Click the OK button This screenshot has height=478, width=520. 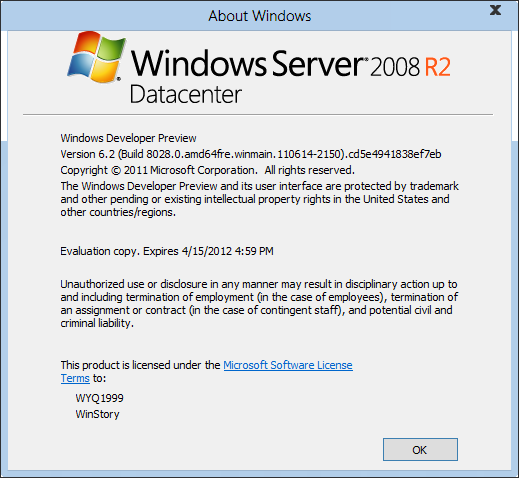tap(420, 449)
